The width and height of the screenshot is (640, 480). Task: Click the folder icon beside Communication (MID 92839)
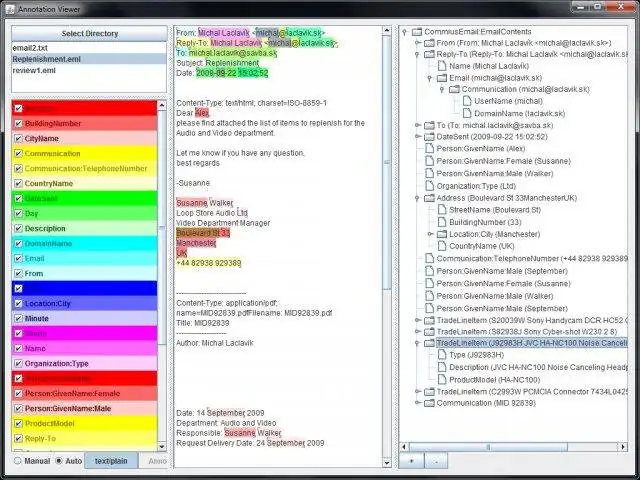coord(429,403)
